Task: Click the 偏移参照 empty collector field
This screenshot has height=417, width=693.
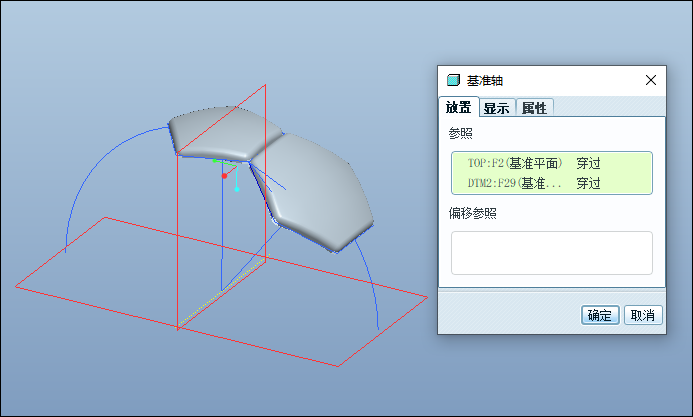Action: 552,253
